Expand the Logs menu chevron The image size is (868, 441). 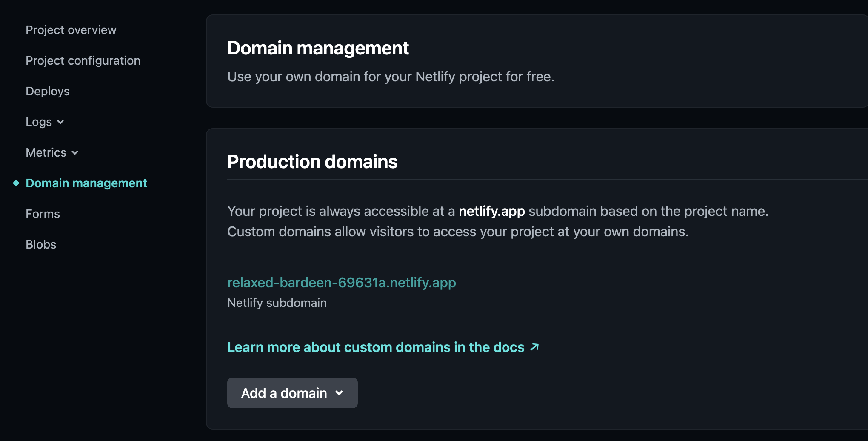pos(60,122)
